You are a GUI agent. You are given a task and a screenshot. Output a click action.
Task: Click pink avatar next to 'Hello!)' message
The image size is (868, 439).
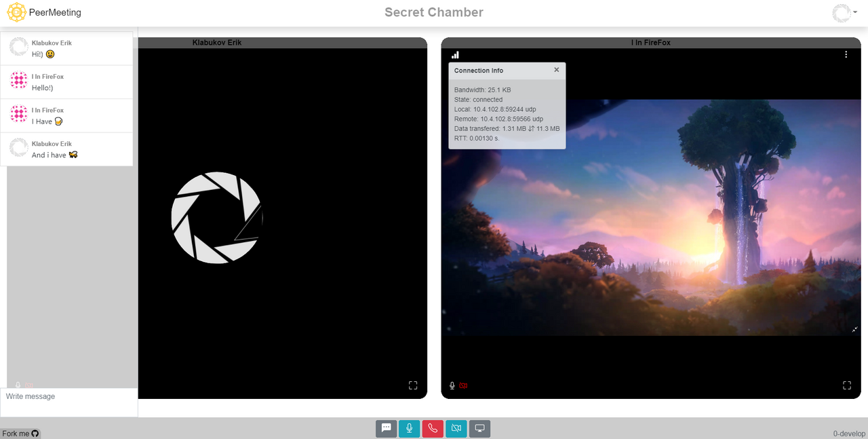click(19, 81)
